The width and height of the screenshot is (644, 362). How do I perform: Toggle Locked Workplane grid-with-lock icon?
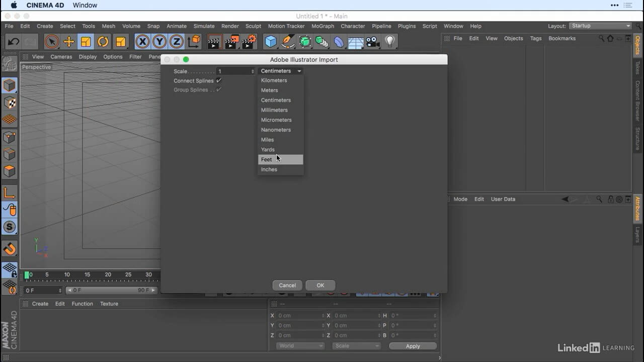[x=10, y=270]
